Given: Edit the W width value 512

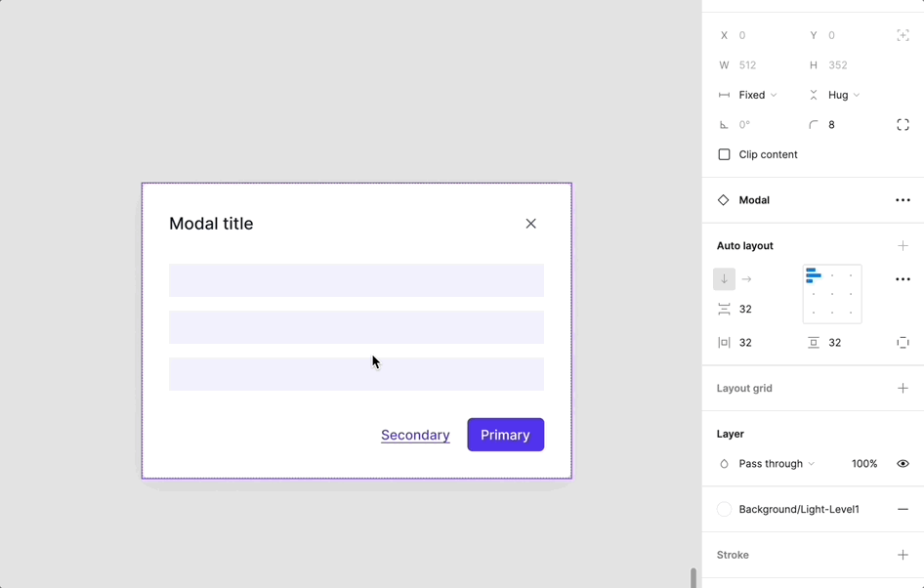Looking at the screenshot, I should (x=747, y=64).
